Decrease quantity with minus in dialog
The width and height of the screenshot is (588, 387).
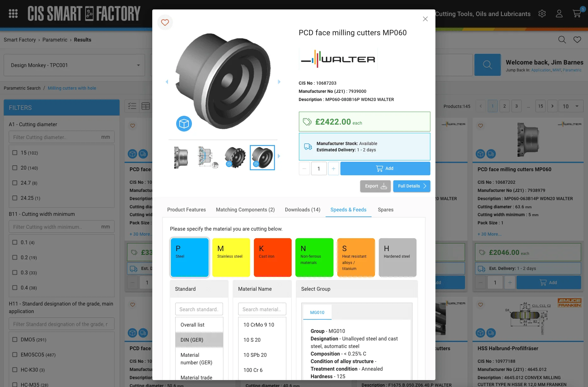tap(304, 169)
